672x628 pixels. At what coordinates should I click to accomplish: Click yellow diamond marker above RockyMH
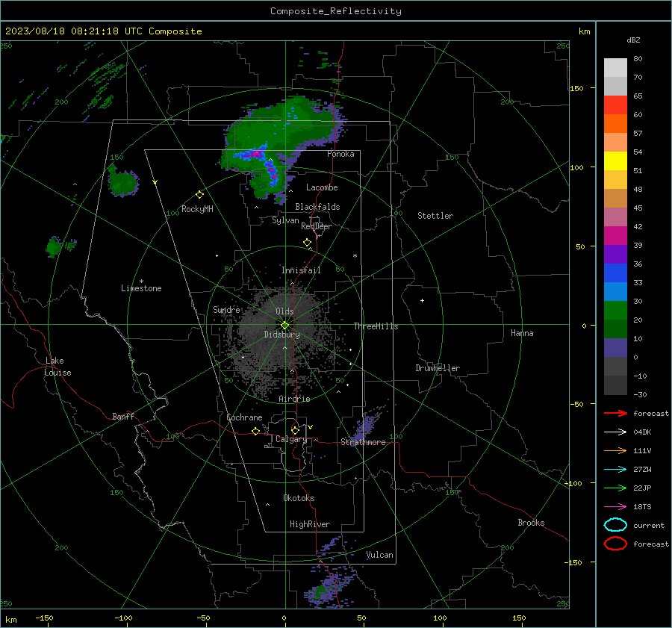[199, 195]
